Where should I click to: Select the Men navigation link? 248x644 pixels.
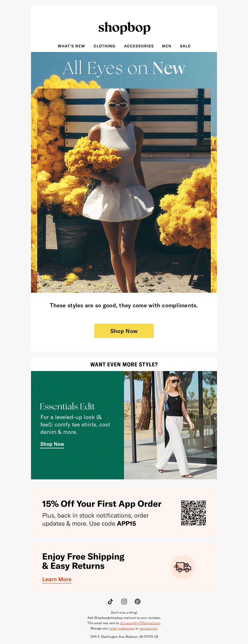[167, 46]
